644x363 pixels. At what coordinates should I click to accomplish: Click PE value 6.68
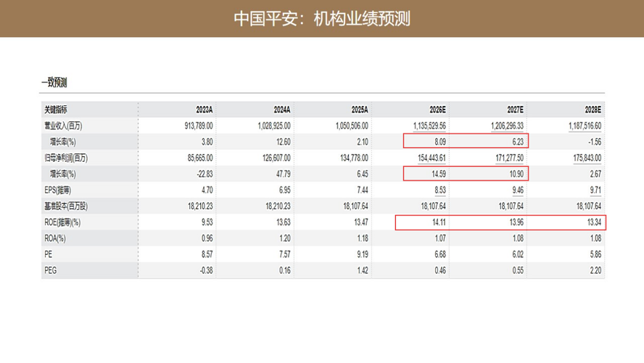(440, 255)
